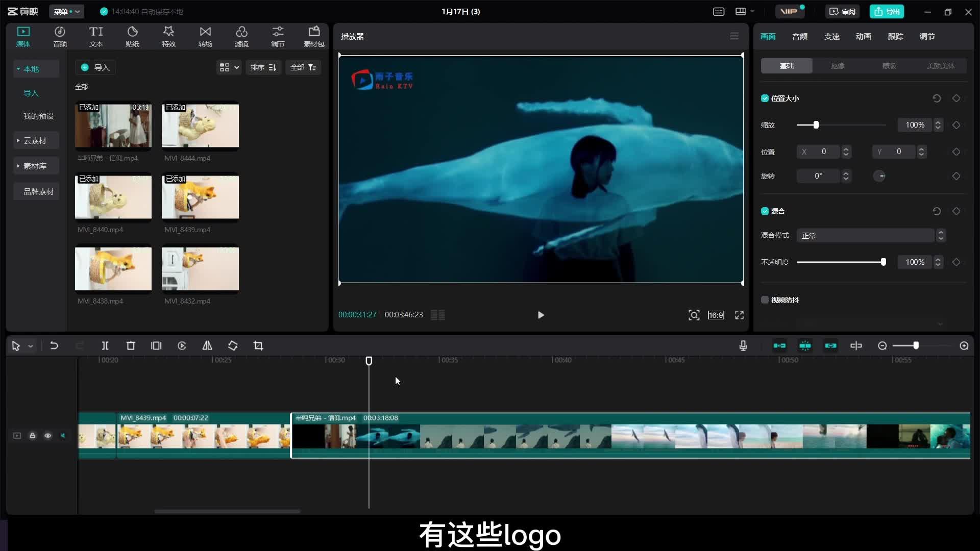Click the reverse playback icon
980x551 pixels.
point(182,346)
